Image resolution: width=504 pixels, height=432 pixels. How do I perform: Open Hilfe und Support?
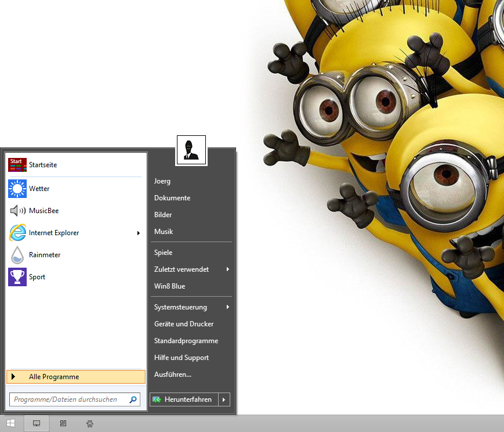pyautogui.click(x=182, y=358)
